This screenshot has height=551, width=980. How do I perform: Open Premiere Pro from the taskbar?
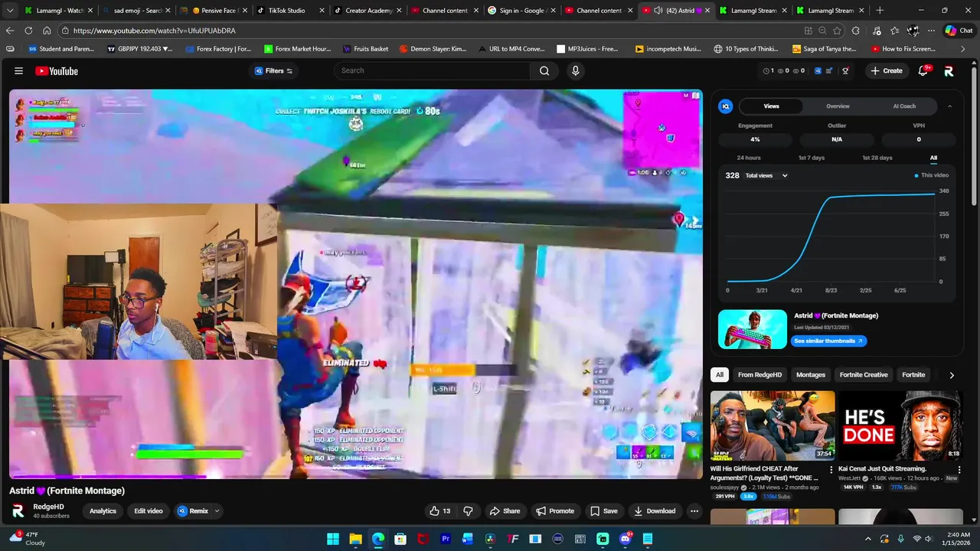445,539
